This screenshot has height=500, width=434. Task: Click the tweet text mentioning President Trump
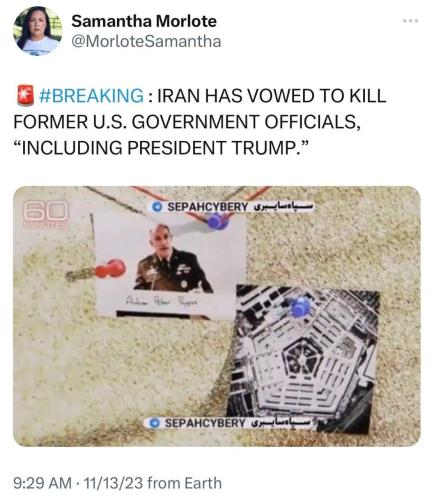[164, 148]
